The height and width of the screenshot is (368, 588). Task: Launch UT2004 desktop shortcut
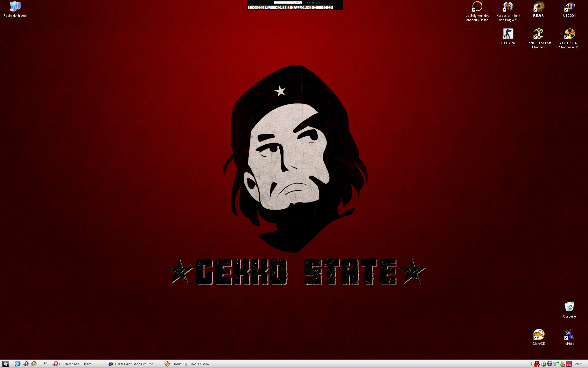coord(569,9)
